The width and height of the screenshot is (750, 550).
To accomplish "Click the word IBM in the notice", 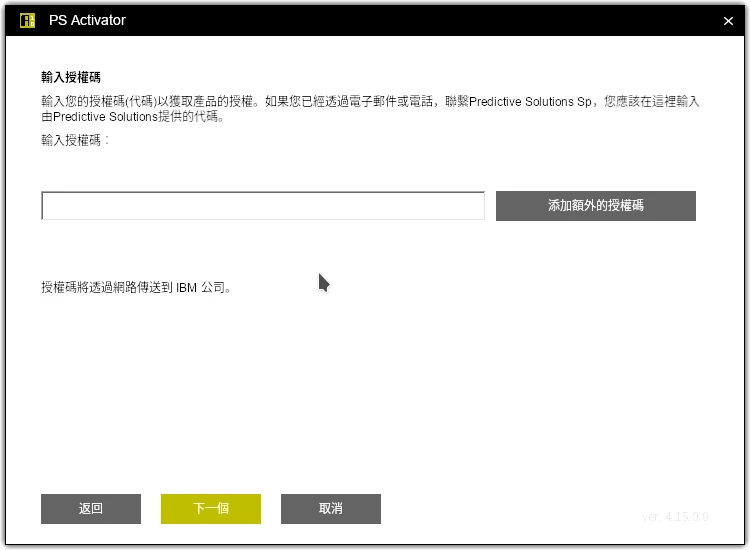I will (x=187, y=288).
